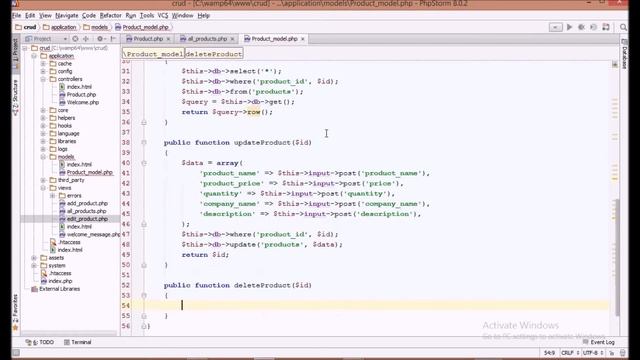Click the file inspection indicator above the scrollbar
This screenshot has width=640, height=360.
click(615, 64)
